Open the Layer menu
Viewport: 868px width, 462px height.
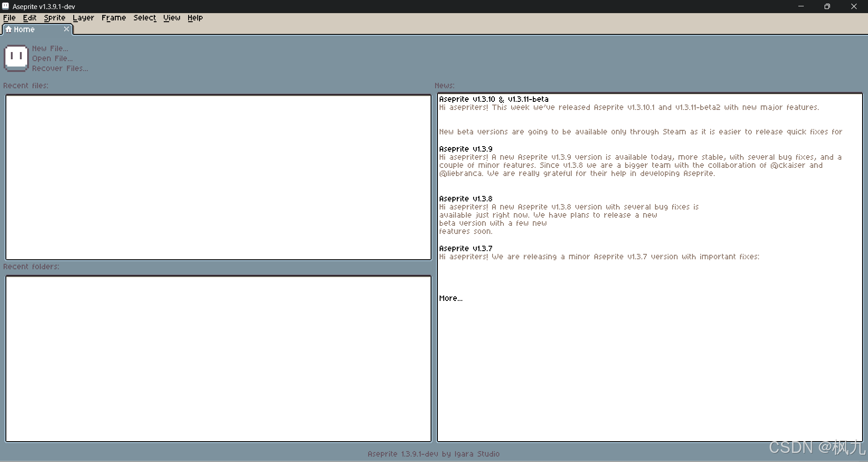point(83,18)
